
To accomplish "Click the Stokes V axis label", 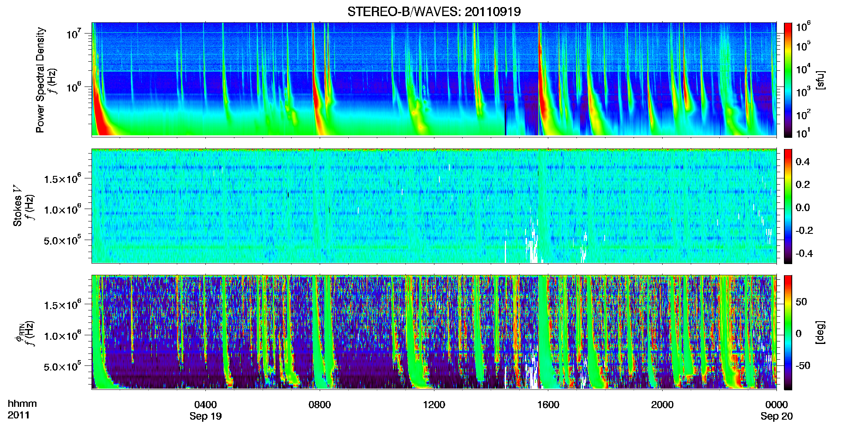I will click(18, 206).
